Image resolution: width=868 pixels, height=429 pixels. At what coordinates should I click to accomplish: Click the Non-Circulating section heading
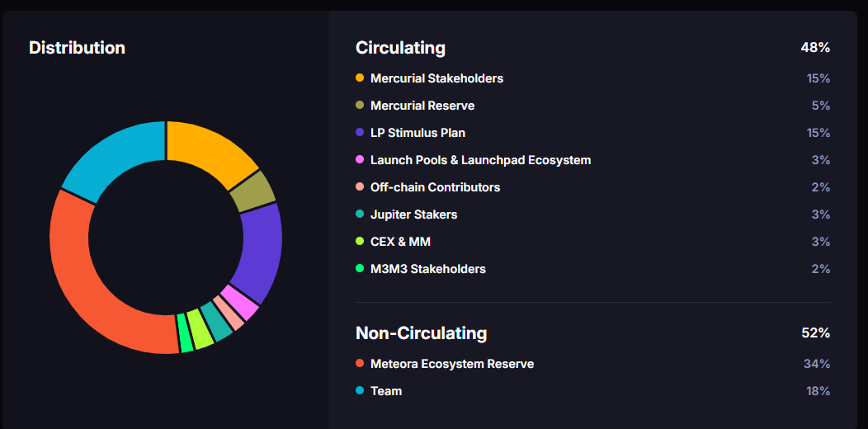coord(421,333)
